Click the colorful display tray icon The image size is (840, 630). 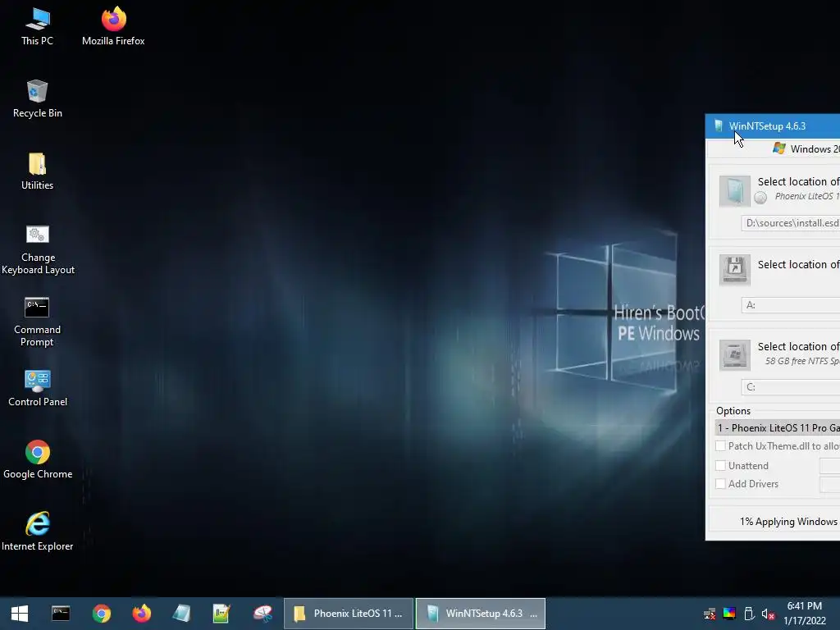[x=729, y=614]
